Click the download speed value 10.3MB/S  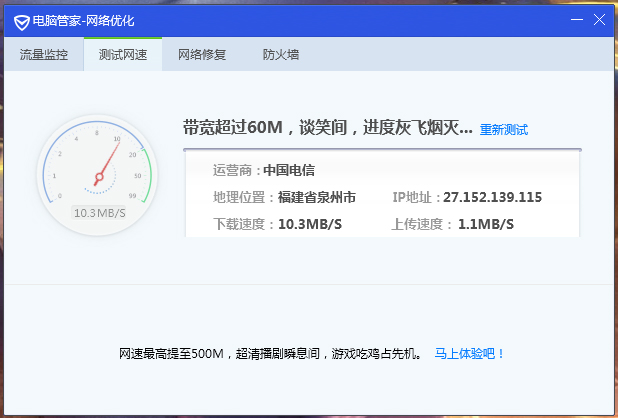click(310, 224)
